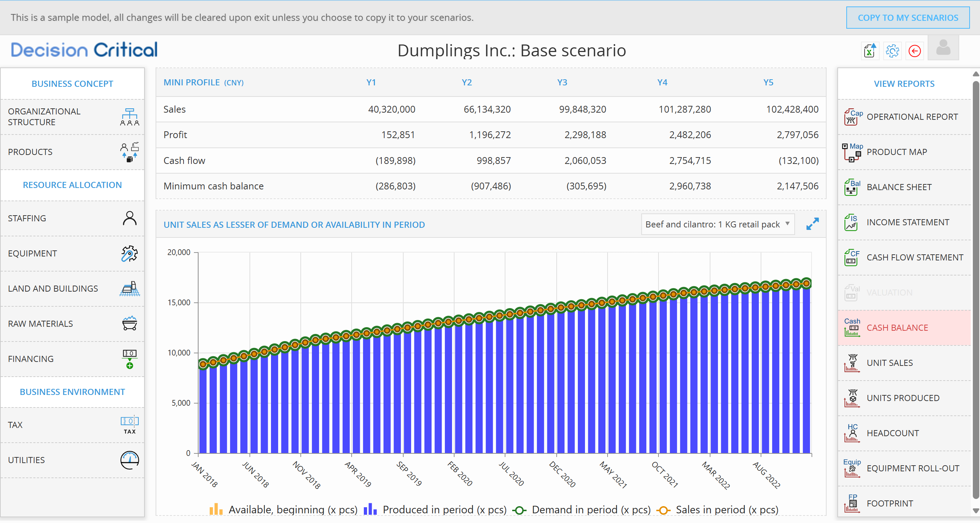
Task: Click the Raw Materials cart icon
Action: click(129, 324)
